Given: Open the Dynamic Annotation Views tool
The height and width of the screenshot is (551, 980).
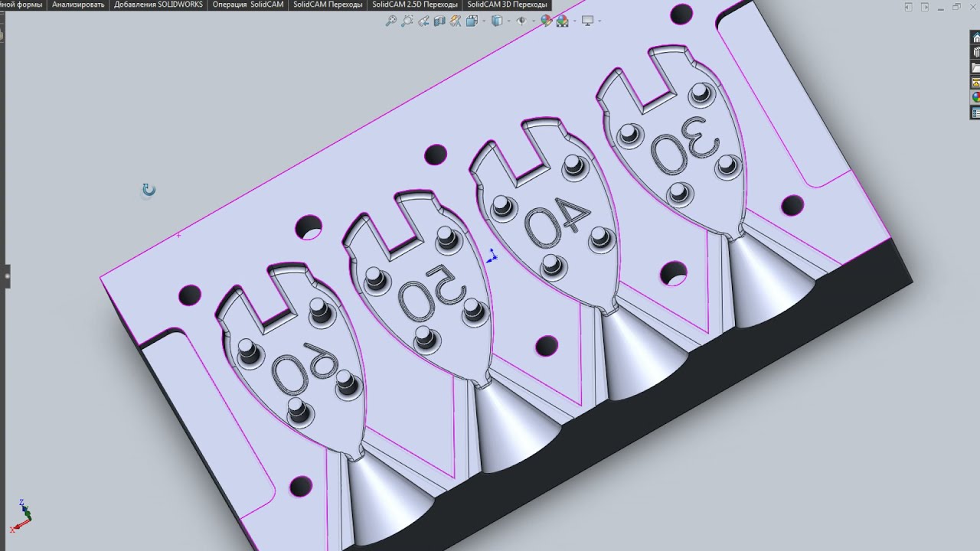Looking at the screenshot, I should (x=456, y=21).
